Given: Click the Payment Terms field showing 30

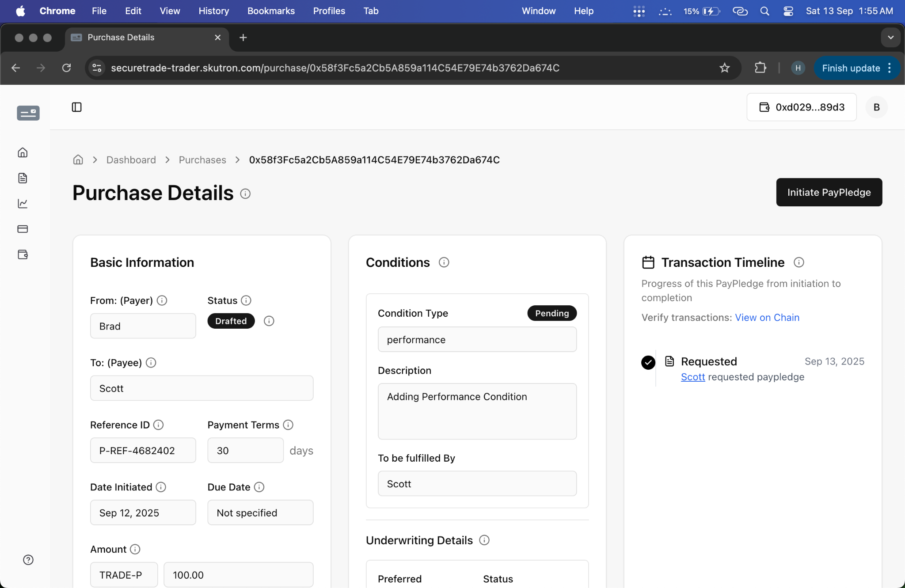Looking at the screenshot, I should 246,450.
